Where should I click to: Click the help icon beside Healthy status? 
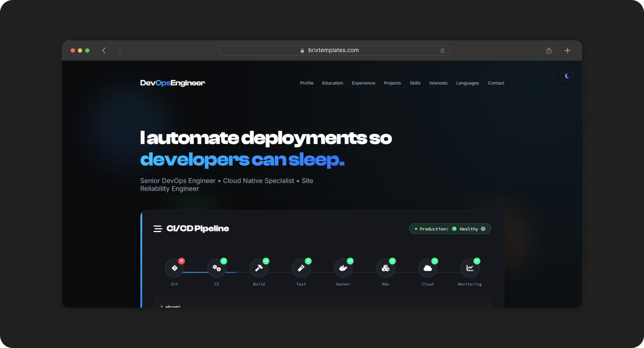tap(483, 229)
